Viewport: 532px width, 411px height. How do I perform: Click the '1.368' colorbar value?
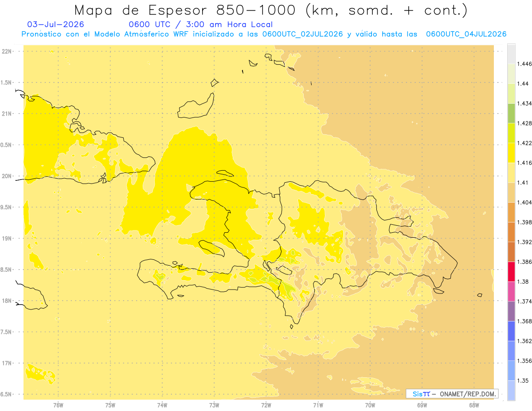point(525,321)
